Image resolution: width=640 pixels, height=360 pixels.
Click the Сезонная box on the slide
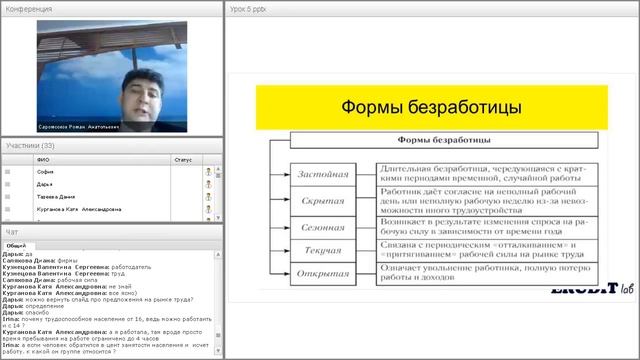[x=323, y=227]
